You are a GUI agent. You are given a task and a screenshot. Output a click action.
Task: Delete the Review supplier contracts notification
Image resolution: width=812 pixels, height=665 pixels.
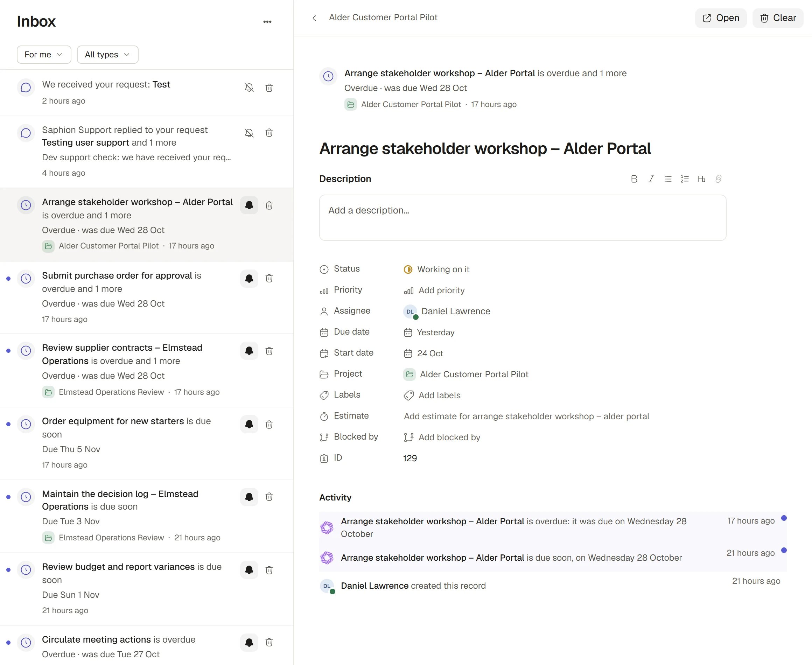click(269, 351)
